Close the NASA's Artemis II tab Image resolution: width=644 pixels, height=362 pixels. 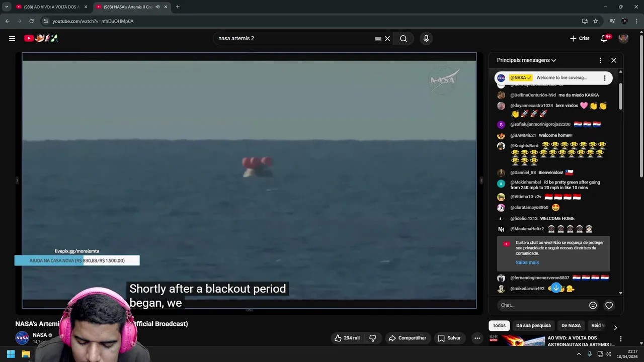point(166,7)
